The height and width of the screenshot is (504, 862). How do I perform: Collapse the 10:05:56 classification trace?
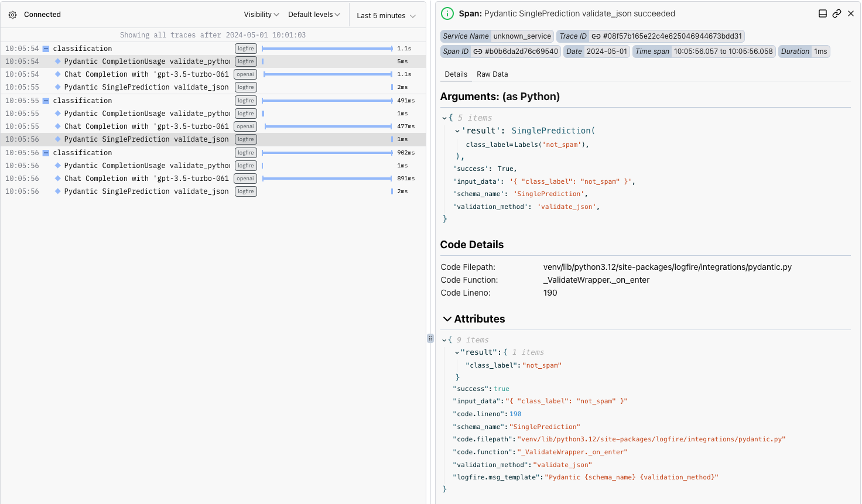(x=46, y=153)
